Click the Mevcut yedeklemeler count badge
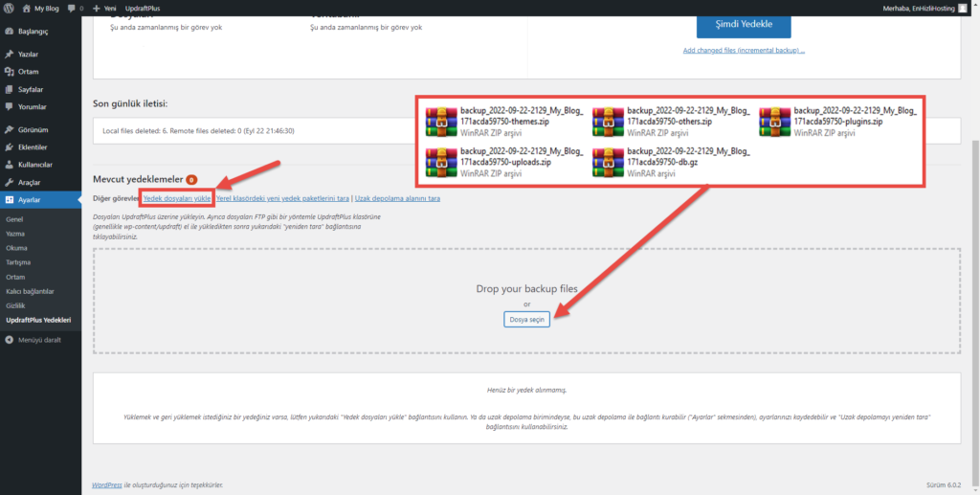The image size is (980, 495). [191, 180]
